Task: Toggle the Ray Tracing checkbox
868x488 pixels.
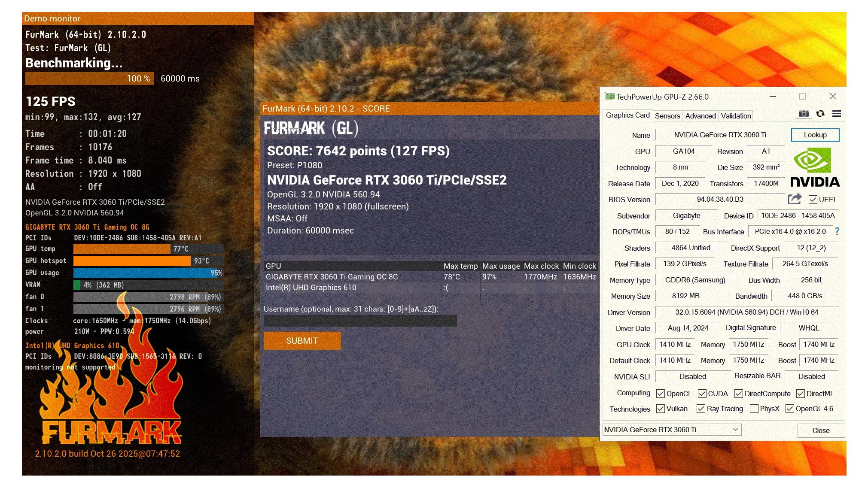Action: point(700,409)
